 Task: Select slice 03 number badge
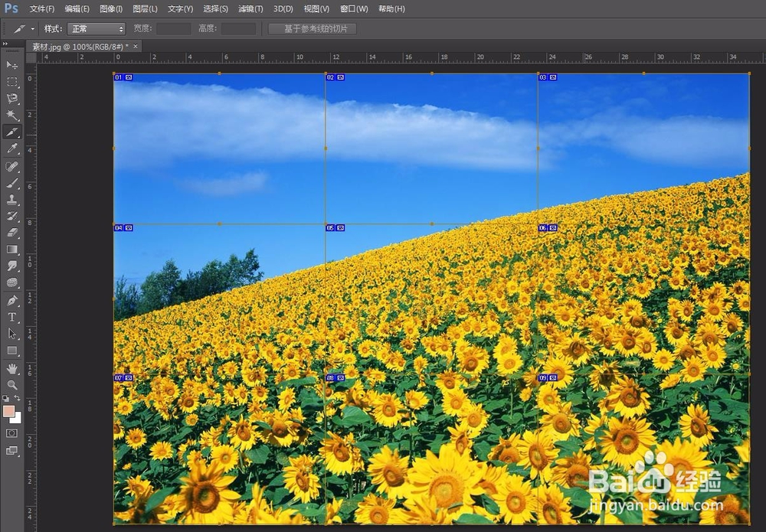pyautogui.click(x=543, y=77)
